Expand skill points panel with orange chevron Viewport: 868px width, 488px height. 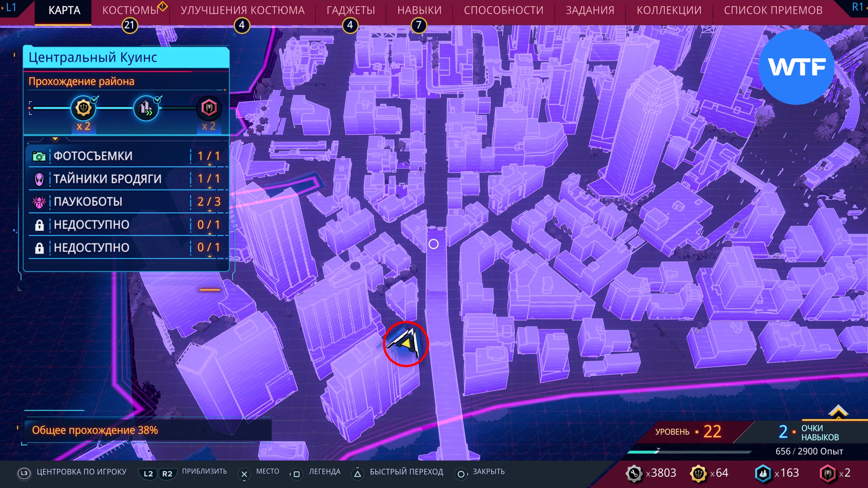click(838, 412)
